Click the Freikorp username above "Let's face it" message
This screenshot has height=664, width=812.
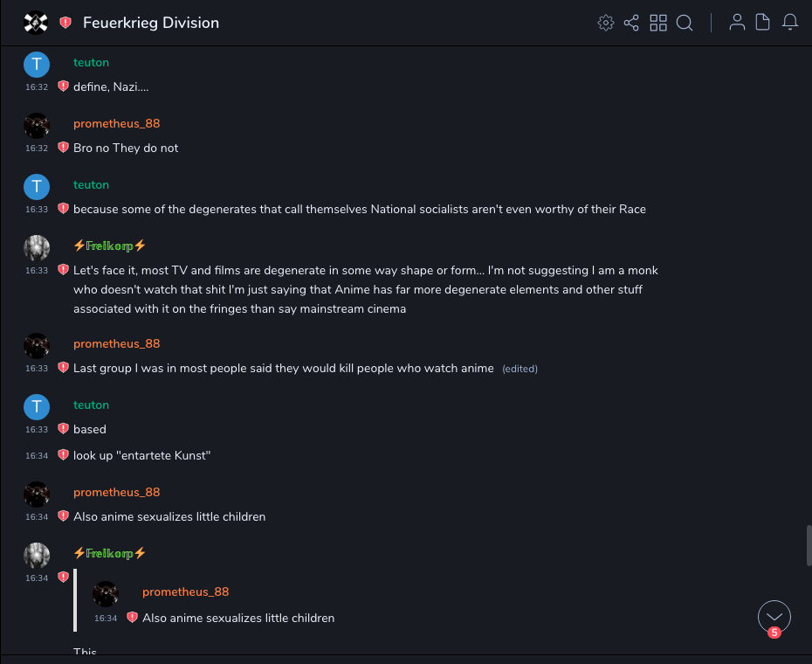(109, 246)
